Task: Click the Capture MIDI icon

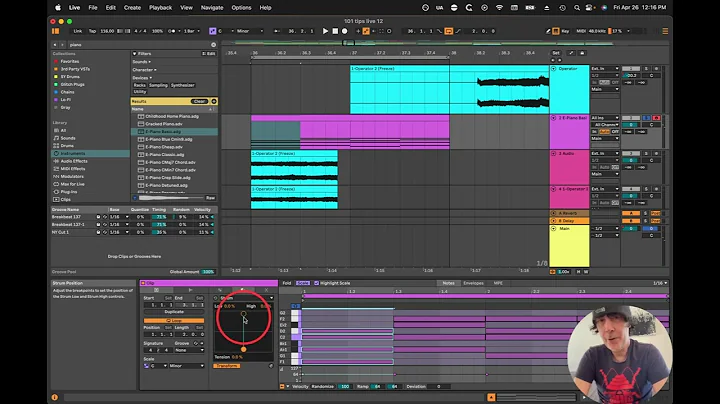Action: (x=382, y=31)
